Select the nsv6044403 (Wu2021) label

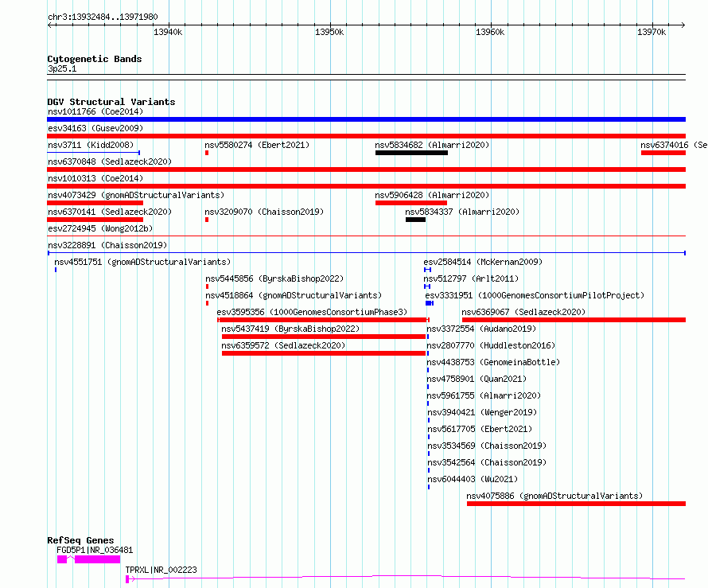pyautogui.click(x=473, y=479)
